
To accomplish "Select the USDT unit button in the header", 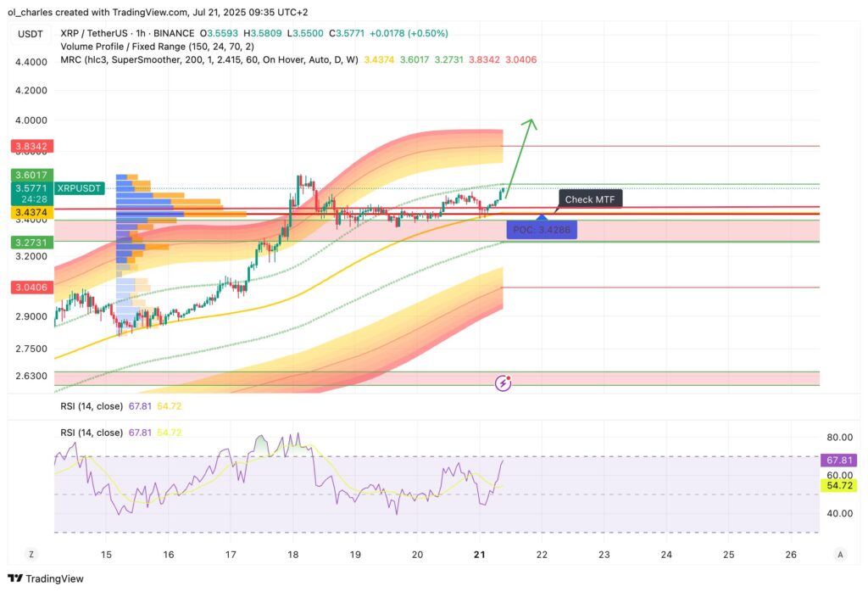I will [29, 33].
